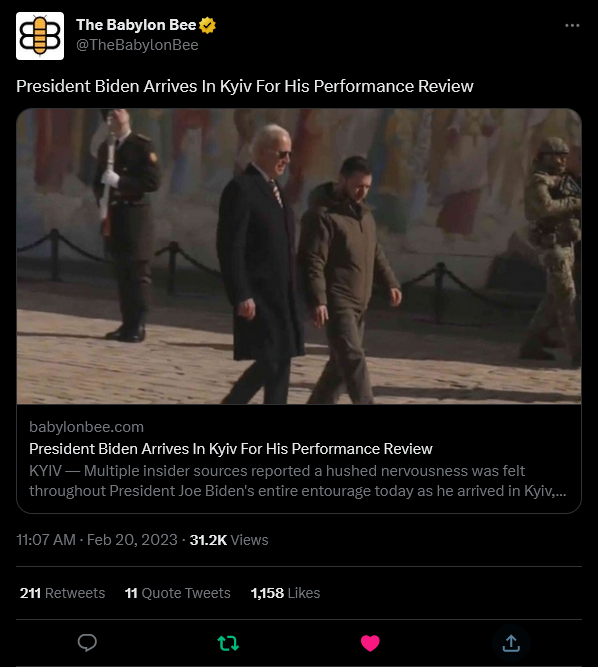The height and width of the screenshot is (667, 598).
Task: Unlike the tweet via pink heart icon
Action: [370, 643]
